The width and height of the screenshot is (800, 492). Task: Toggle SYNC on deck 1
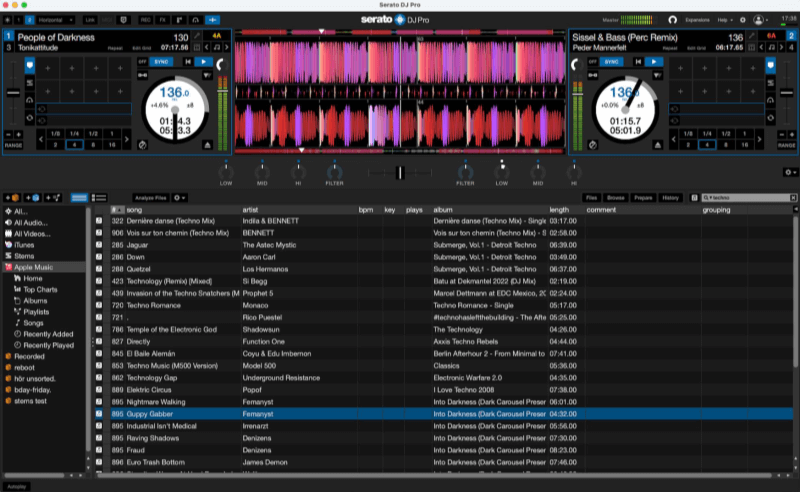[x=161, y=62]
